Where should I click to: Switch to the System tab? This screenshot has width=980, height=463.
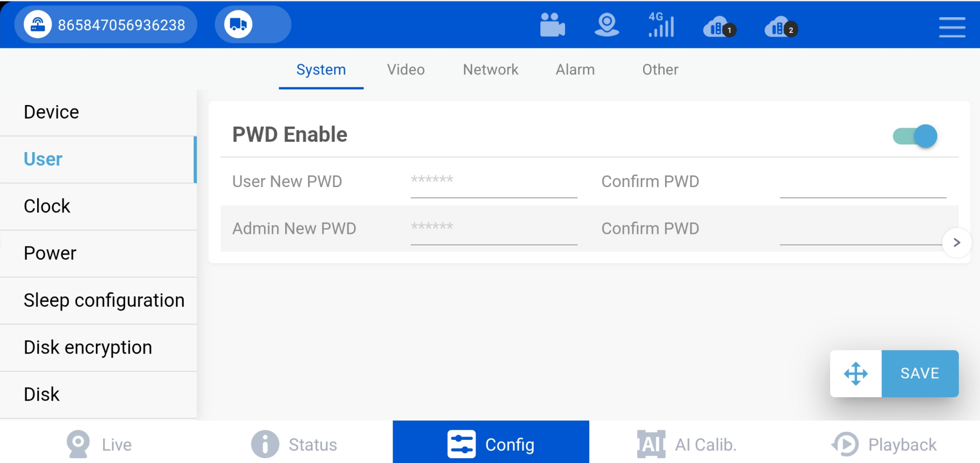(x=321, y=70)
